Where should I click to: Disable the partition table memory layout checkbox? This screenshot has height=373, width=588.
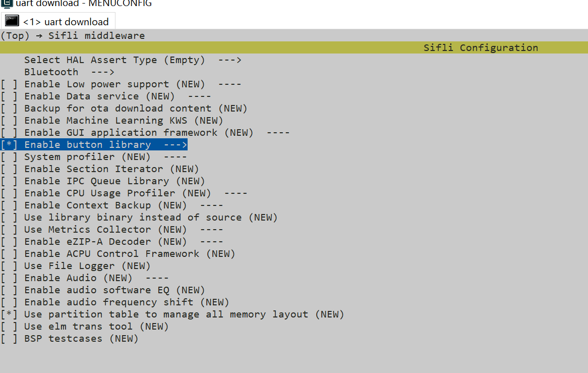coord(9,314)
